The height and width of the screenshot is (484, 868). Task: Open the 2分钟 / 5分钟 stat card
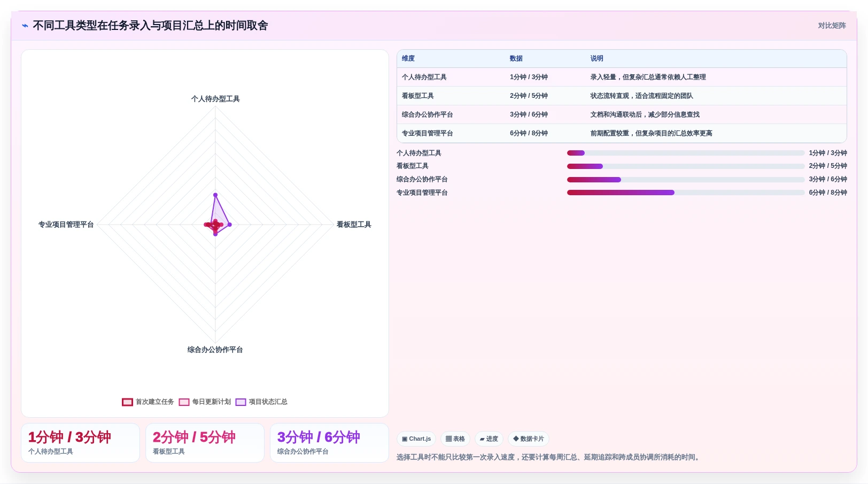[x=205, y=443]
